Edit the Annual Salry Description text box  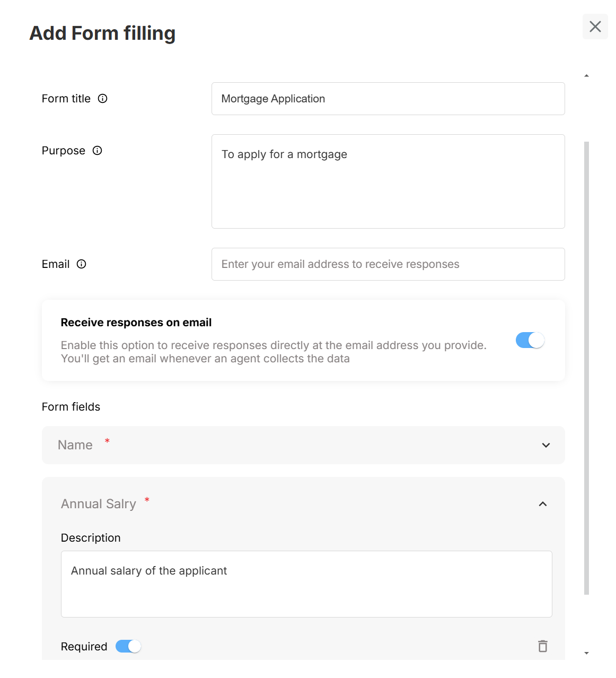[306, 584]
